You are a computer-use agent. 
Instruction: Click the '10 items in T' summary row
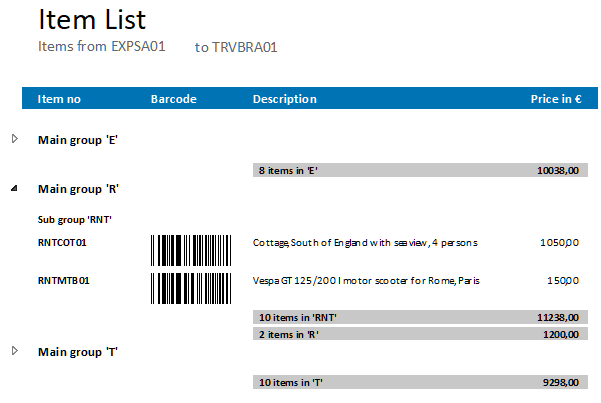point(420,382)
